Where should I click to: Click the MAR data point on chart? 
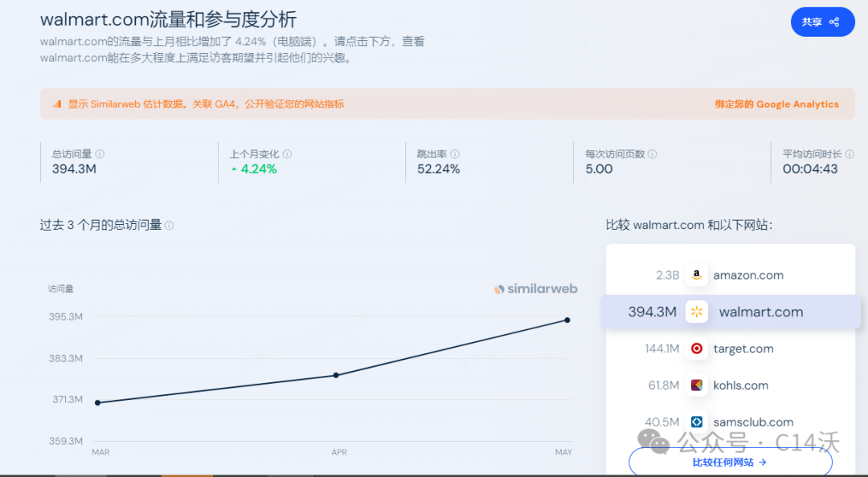pyautogui.click(x=98, y=403)
